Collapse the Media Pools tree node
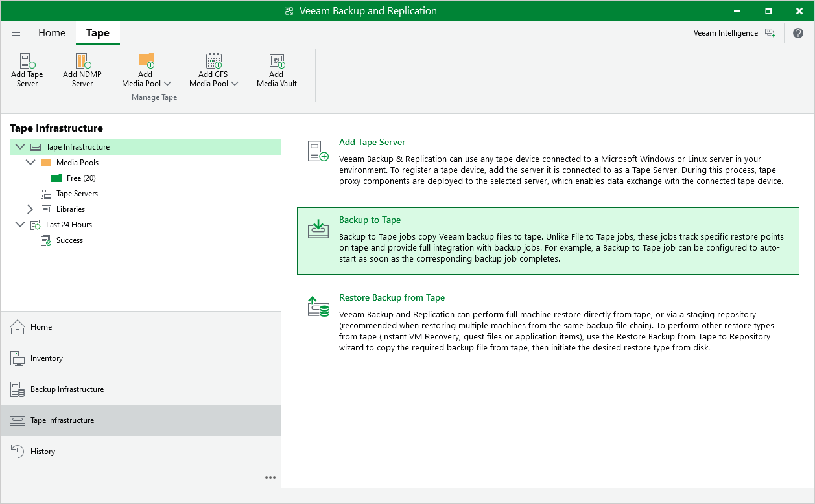The image size is (815, 504). pyautogui.click(x=30, y=163)
